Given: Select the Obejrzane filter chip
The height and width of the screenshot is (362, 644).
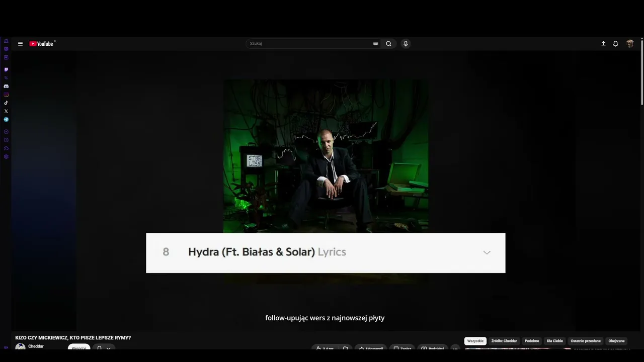Looking at the screenshot, I should (616, 341).
